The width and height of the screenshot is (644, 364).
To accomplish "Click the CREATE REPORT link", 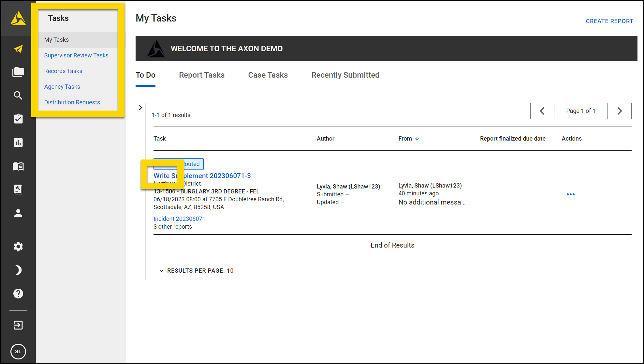I will pyautogui.click(x=609, y=21).
